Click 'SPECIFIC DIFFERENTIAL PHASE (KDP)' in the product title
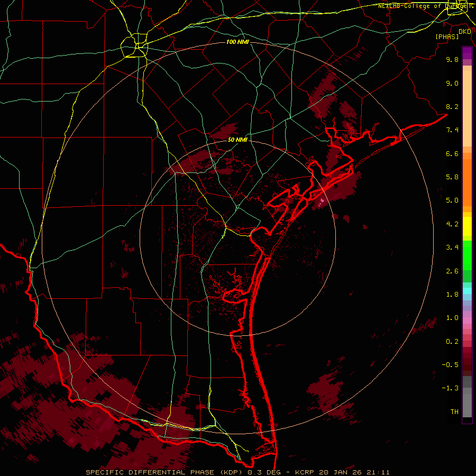 (165, 472)
